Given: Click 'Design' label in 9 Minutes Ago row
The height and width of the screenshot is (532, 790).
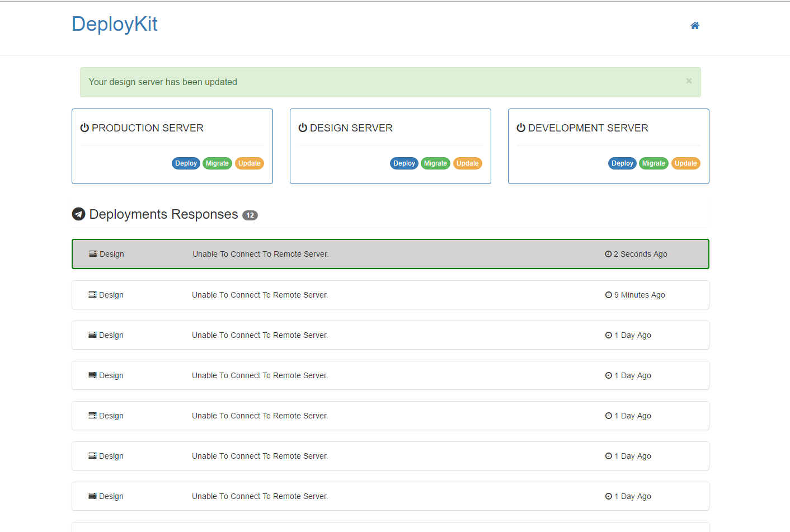Looking at the screenshot, I should (111, 295).
